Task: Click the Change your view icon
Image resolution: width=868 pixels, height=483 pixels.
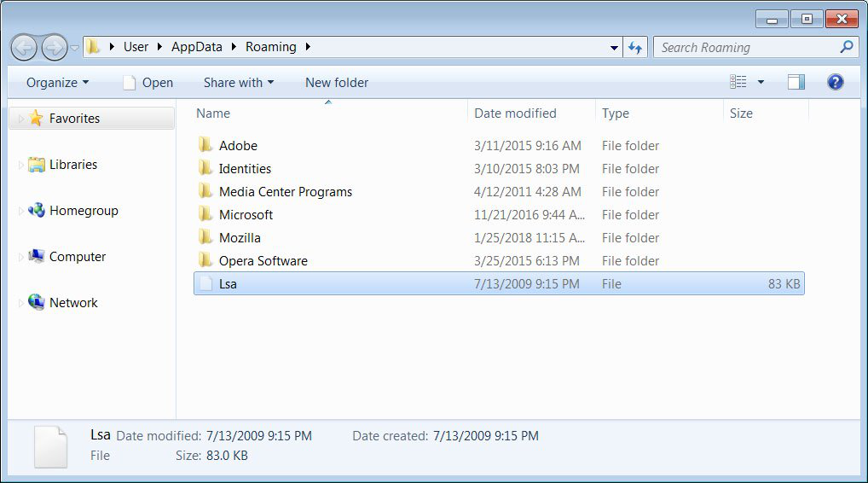Action: pos(738,83)
